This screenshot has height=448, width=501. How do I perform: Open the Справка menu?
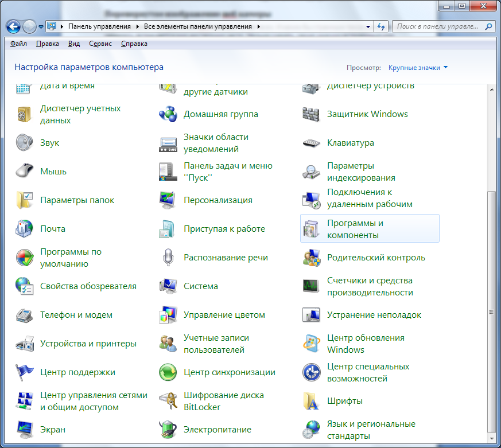(x=134, y=44)
